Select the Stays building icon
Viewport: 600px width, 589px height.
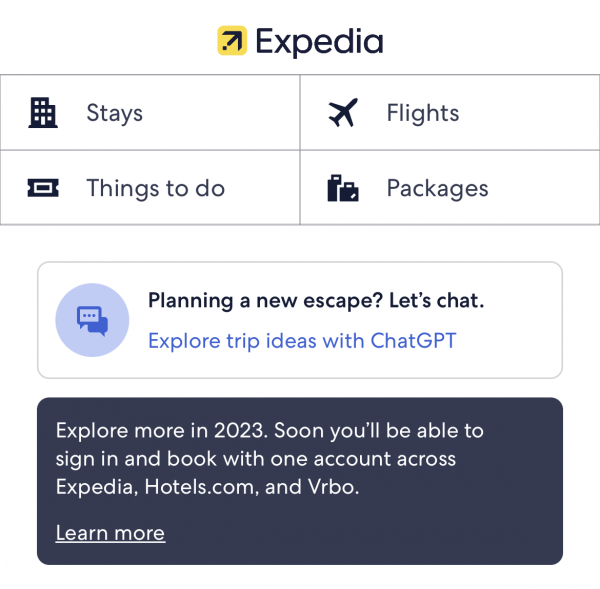click(x=43, y=113)
